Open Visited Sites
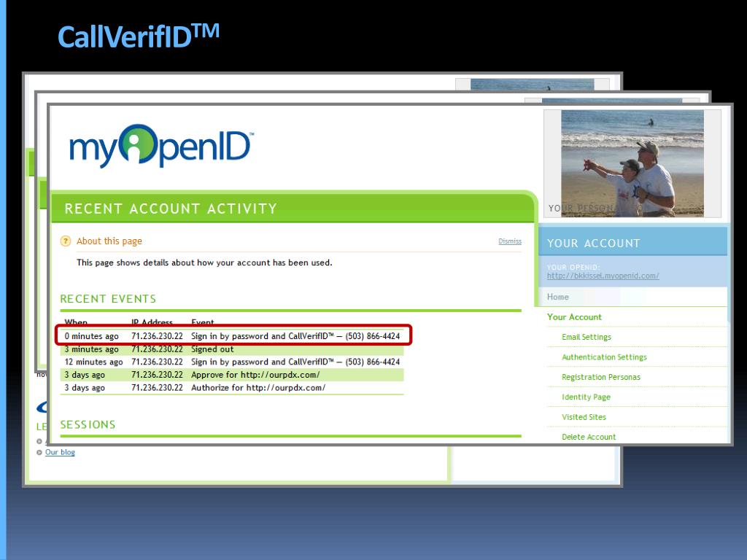The height and width of the screenshot is (560, 747). (584, 417)
